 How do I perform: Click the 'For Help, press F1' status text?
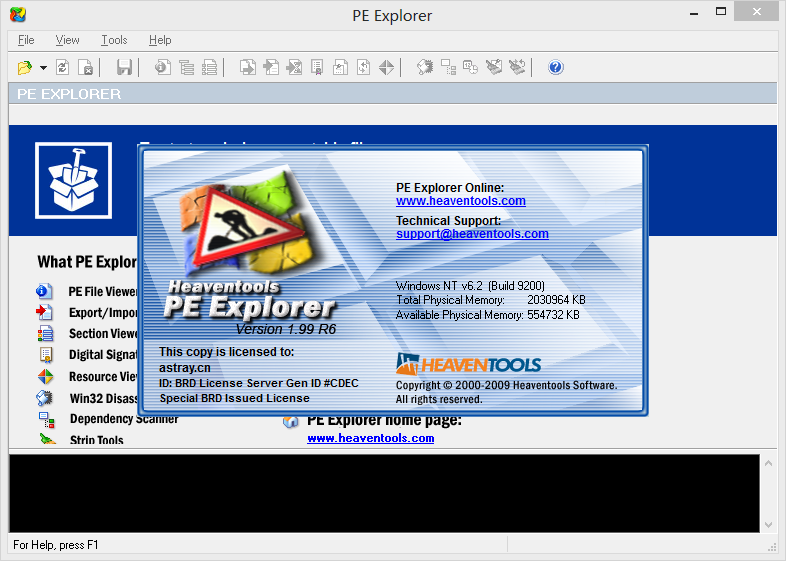click(56, 545)
